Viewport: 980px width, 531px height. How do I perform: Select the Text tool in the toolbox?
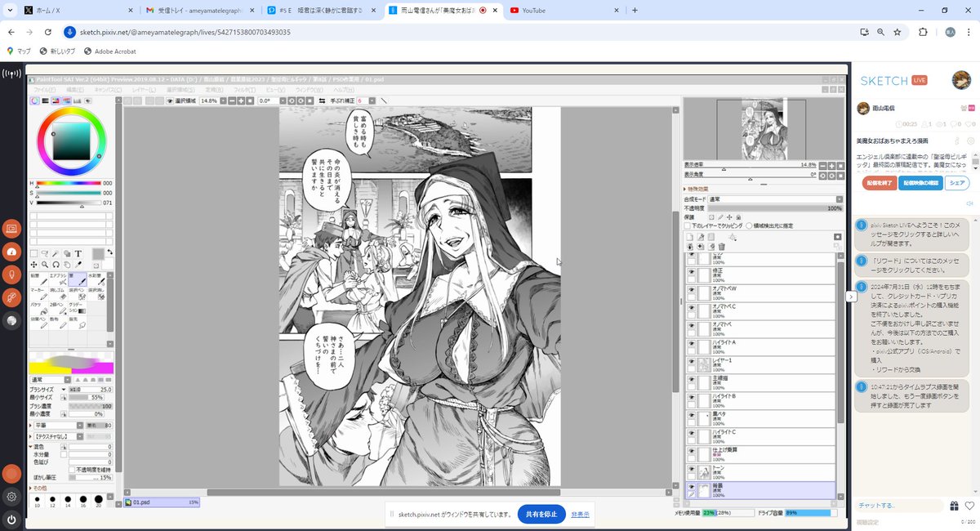78,254
